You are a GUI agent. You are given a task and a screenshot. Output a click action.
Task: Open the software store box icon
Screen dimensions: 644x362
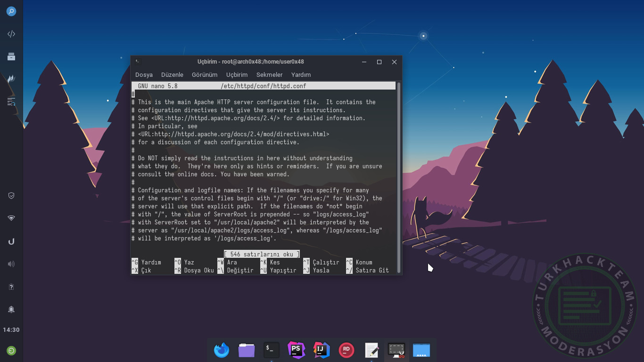click(11, 57)
